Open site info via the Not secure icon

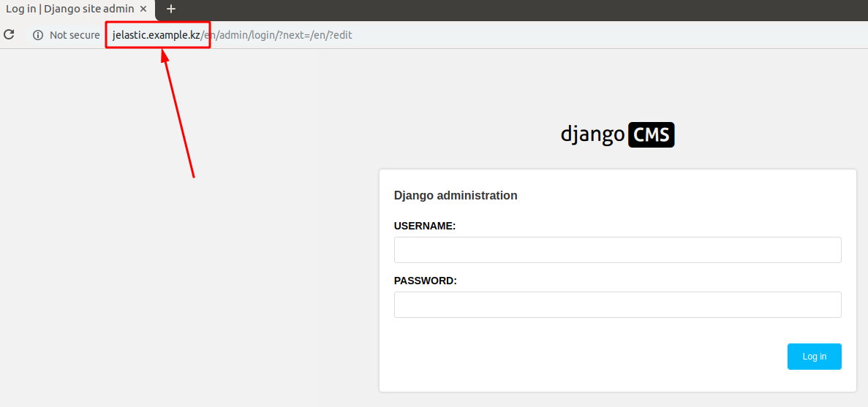click(38, 35)
